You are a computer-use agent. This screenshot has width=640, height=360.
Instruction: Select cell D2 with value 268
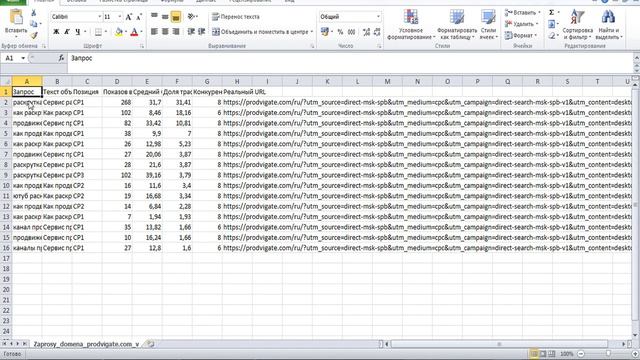coord(117,102)
